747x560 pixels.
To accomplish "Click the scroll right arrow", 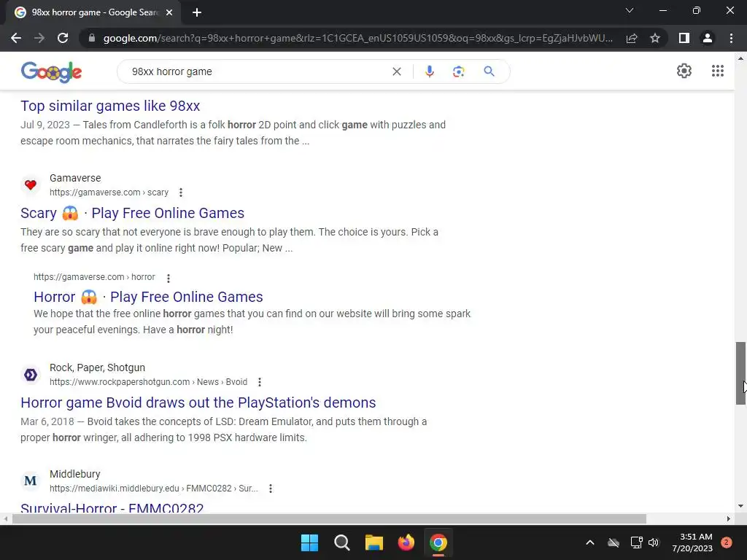I will [729, 519].
